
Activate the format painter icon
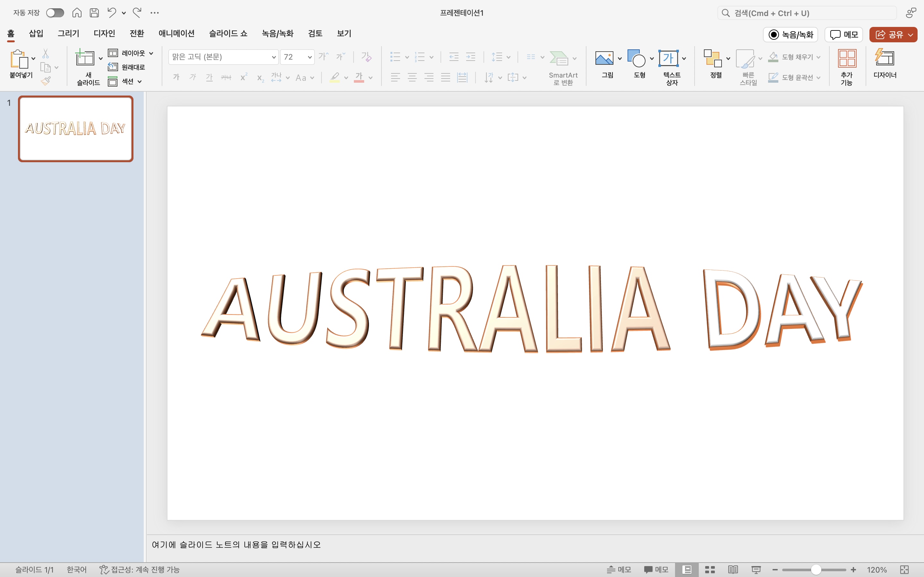click(x=46, y=80)
